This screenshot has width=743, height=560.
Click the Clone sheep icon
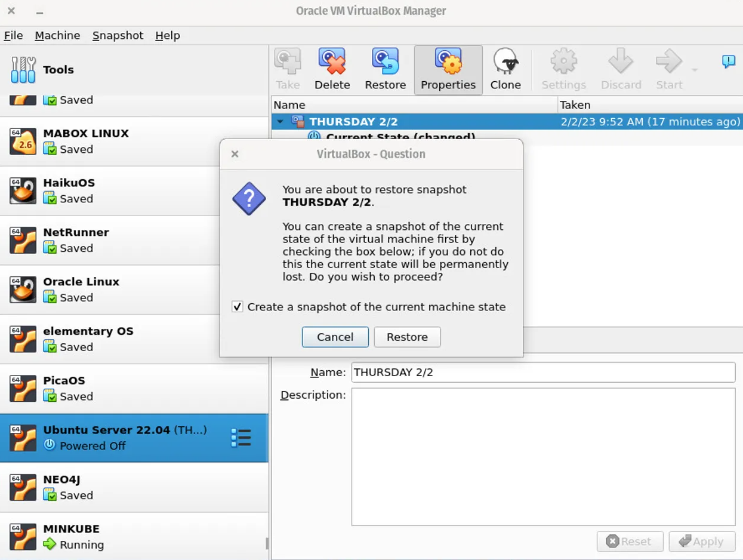click(x=505, y=61)
